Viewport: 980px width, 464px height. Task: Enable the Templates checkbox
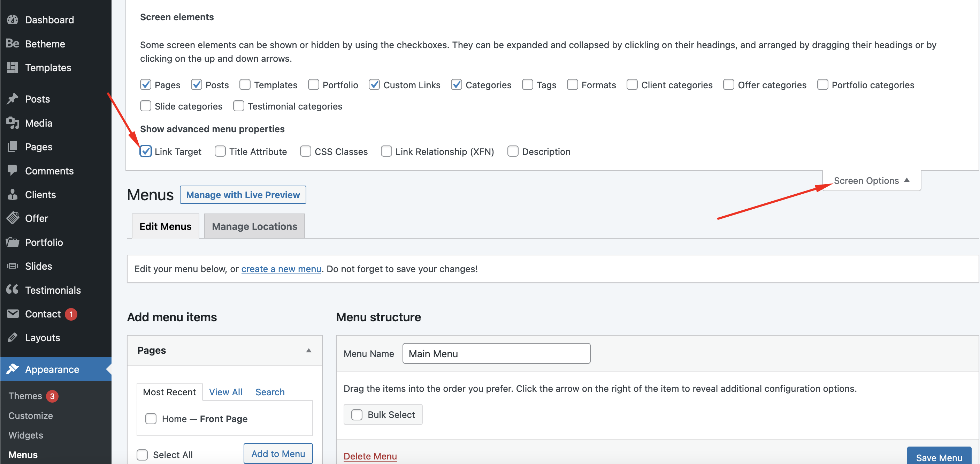[245, 84]
